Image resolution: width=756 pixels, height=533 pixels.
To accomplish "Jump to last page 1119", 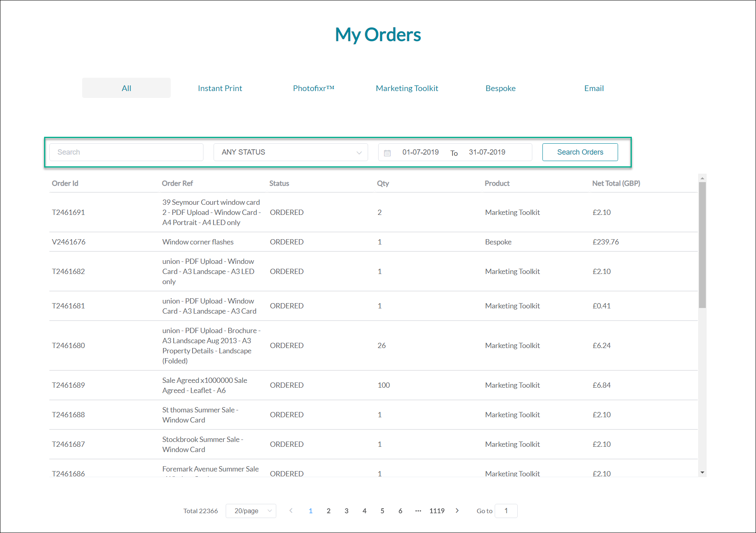I will tap(437, 511).
